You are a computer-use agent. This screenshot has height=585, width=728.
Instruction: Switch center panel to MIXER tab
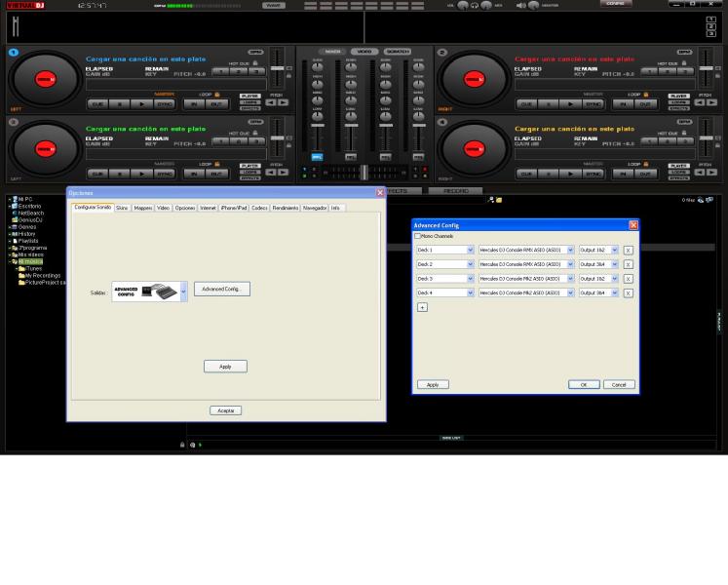click(332, 52)
